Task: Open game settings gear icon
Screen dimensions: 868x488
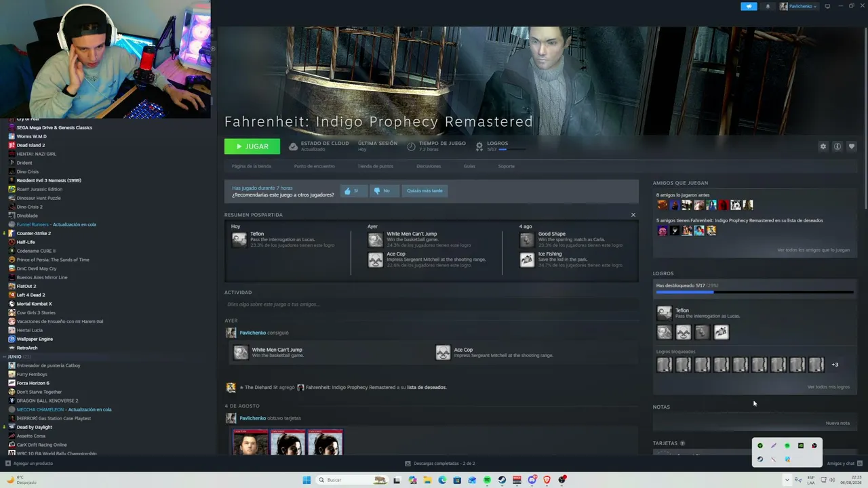Action: pos(823,146)
